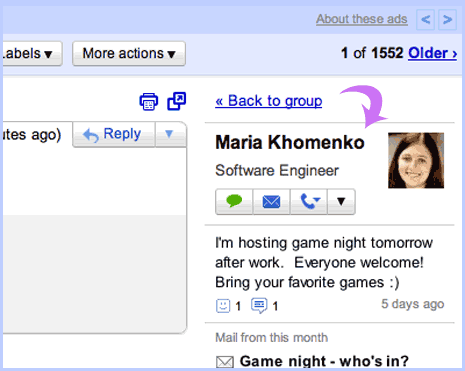Click the blue envelope email icon
This screenshot has height=371, width=465.
(271, 202)
